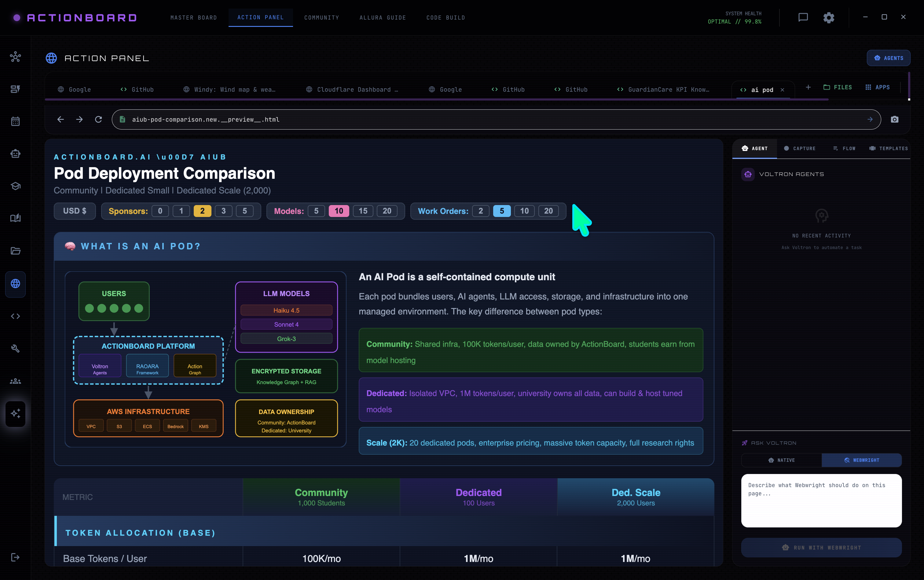Click the ActionBoard logo
The height and width of the screenshot is (580, 924).
[75, 18]
